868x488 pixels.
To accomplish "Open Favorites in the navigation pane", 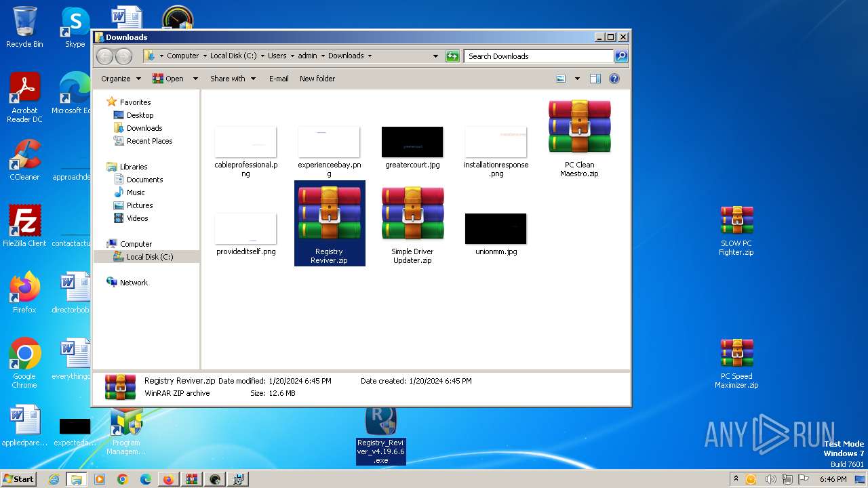I will (135, 102).
